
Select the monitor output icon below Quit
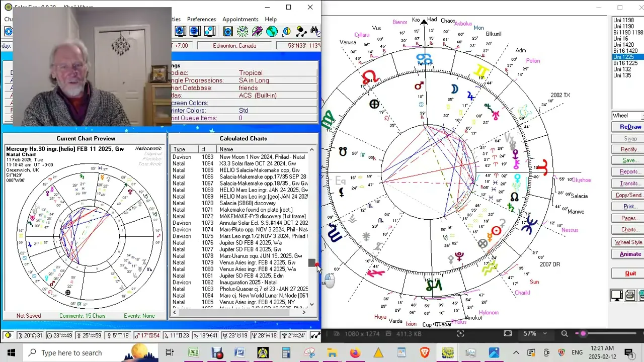(x=617, y=296)
